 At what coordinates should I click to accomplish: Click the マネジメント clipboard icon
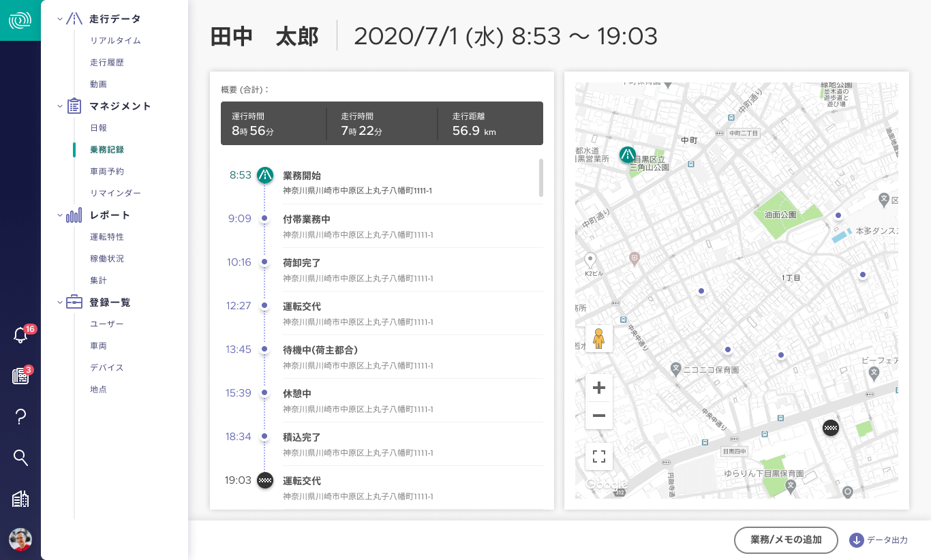tap(74, 106)
